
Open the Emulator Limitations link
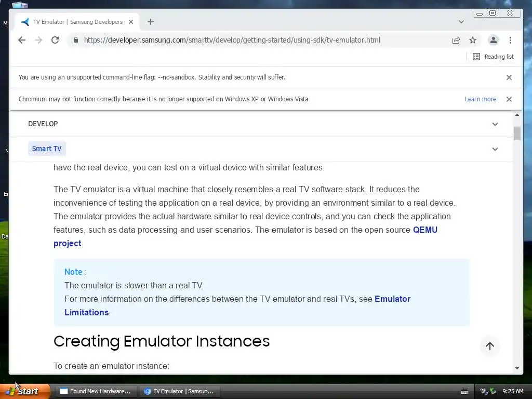(237, 305)
